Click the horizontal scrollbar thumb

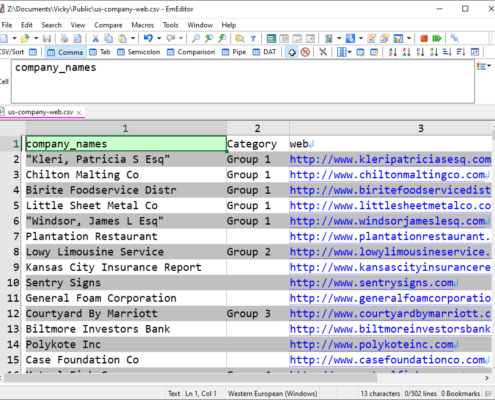[190, 378]
